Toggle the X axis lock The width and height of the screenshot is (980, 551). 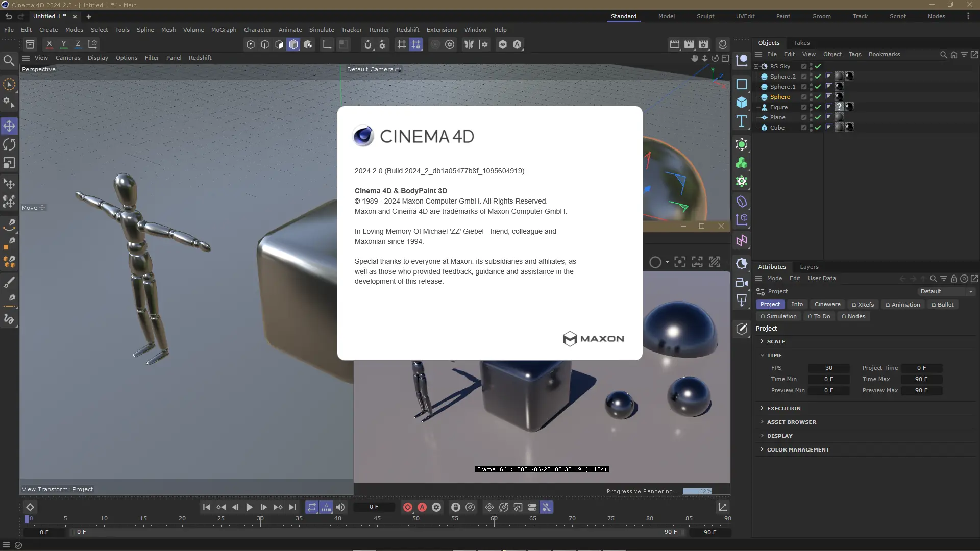pos(50,44)
